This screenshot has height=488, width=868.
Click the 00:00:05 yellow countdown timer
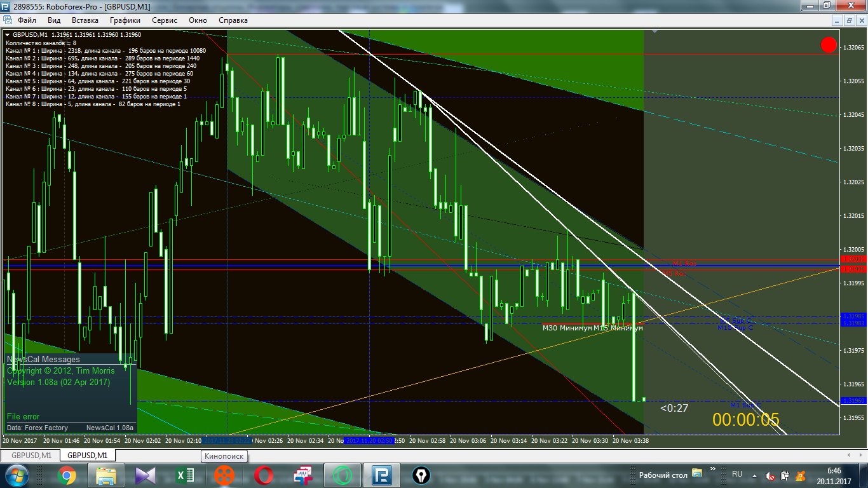745,419
